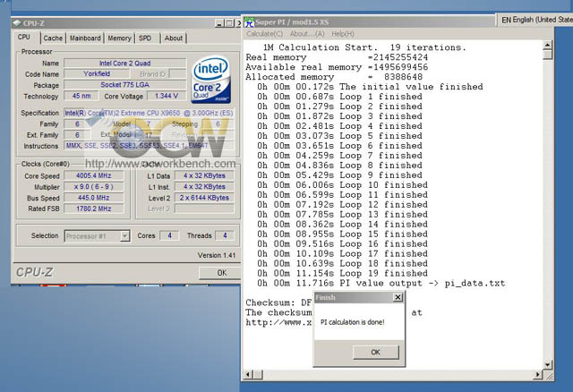573x392 pixels.
Task: Open the Calculate(C) menu in Super PI
Action: [264, 34]
